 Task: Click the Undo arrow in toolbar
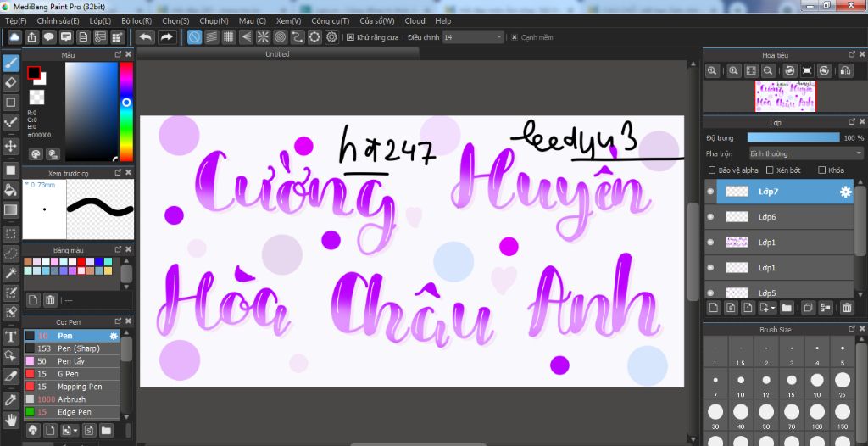pos(146,37)
